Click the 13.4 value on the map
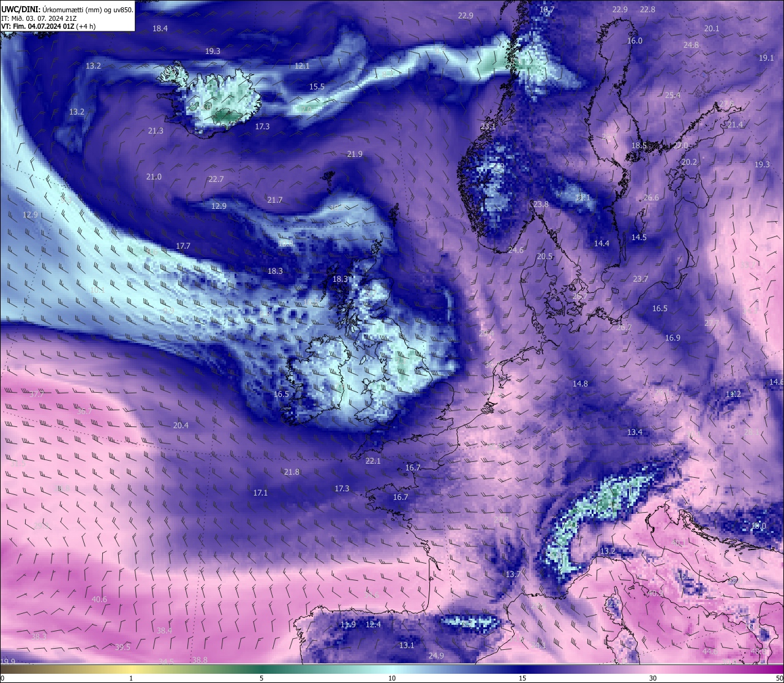The height and width of the screenshot is (683, 784). (635, 432)
